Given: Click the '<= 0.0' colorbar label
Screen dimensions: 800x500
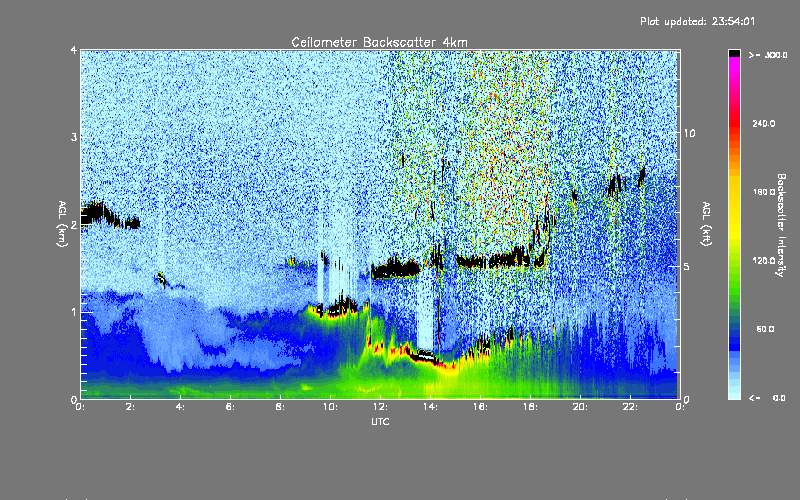Looking at the screenshot, I should pyautogui.click(x=767, y=398).
